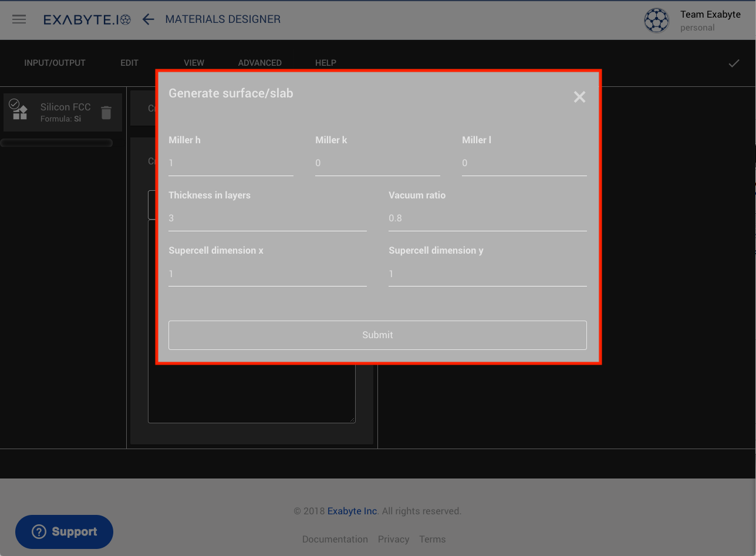This screenshot has height=556, width=756.
Task: Open the ADVANCED menu
Action: (260, 63)
